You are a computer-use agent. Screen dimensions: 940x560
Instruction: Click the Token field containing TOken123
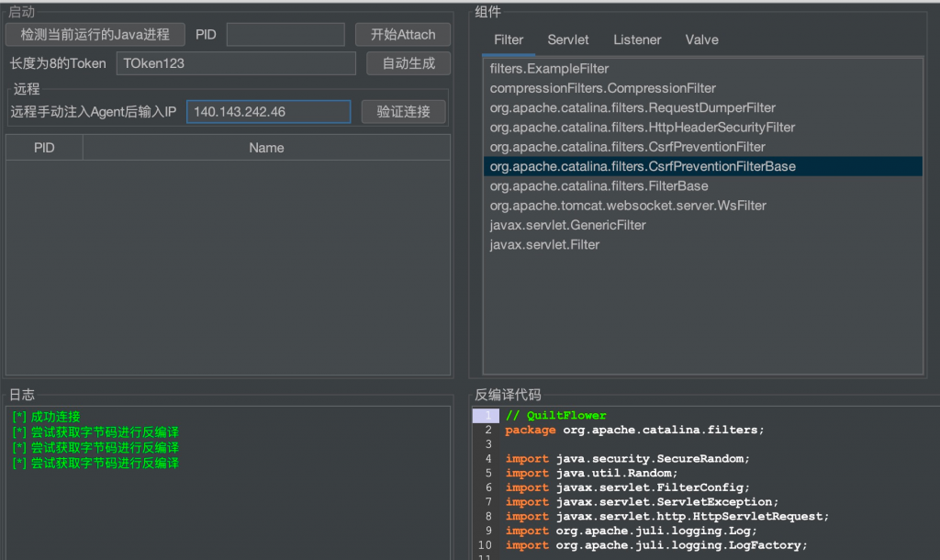[236, 63]
